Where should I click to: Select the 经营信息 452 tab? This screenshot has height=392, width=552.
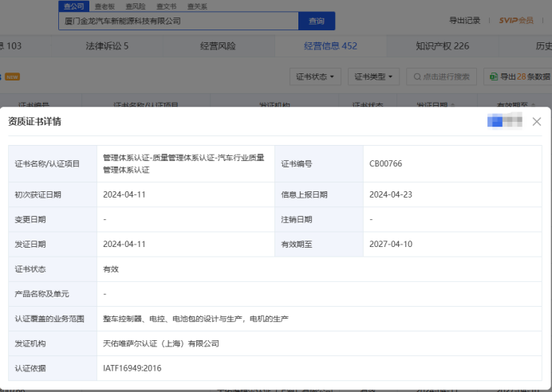(x=330, y=46)
